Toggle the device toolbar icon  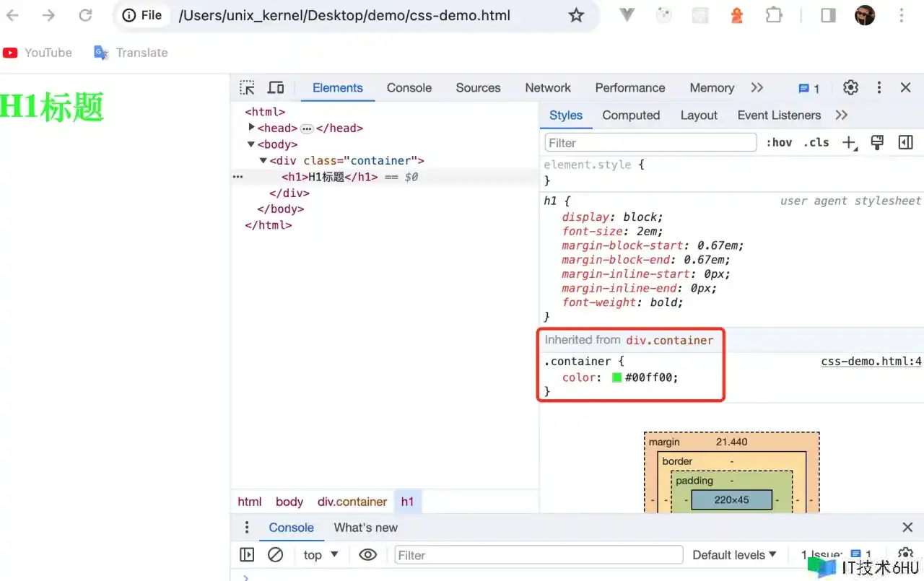coord(276,88)
